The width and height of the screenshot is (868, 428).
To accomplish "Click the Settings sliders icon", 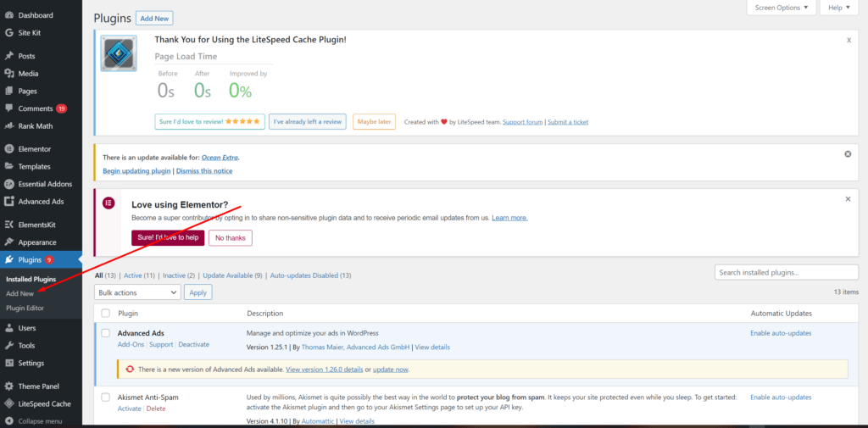I will coord(8,364).
